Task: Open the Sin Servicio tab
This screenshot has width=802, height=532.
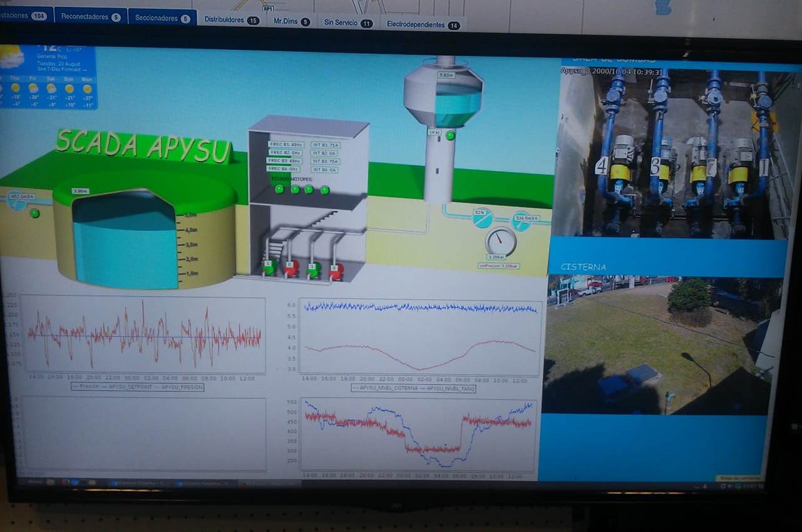Action: [348, 23]
